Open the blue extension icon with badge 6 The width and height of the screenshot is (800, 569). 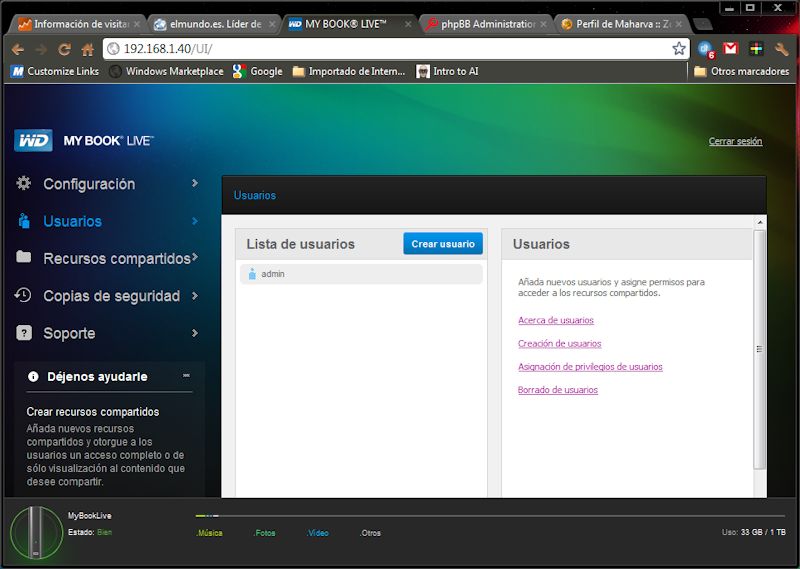click(x=706, y=49)
